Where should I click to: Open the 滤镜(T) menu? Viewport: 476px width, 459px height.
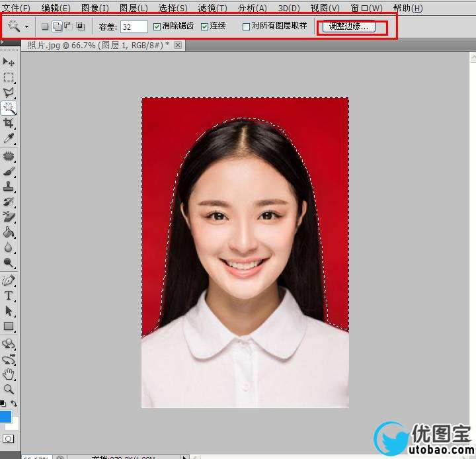click(x=212, y=8)
